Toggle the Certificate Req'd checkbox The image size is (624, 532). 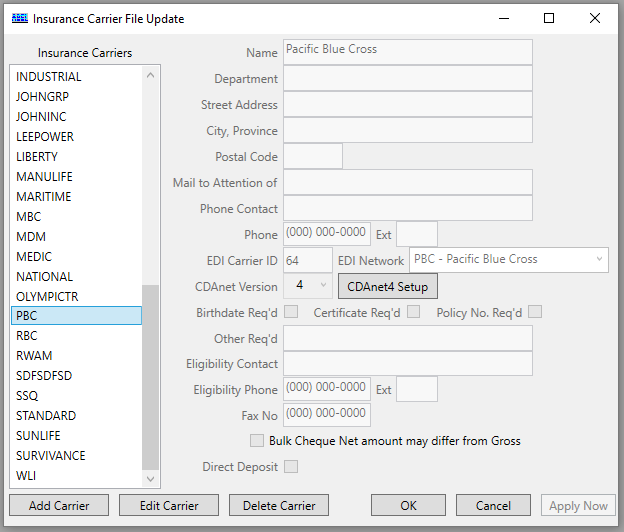click(x=413, y=312)
